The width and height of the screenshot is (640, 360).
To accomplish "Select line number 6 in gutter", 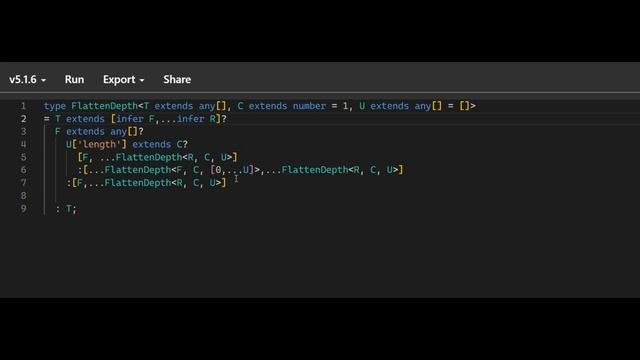I will tap(23, 170).
